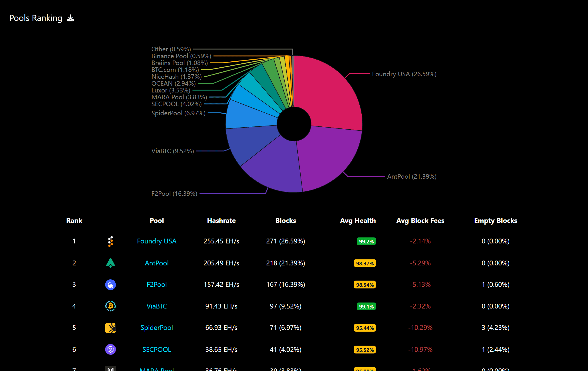The width and height of the screenshot is (588, 371).
Task: Click the F2Pool (16.39%) chart label
Action: [174, 194]
